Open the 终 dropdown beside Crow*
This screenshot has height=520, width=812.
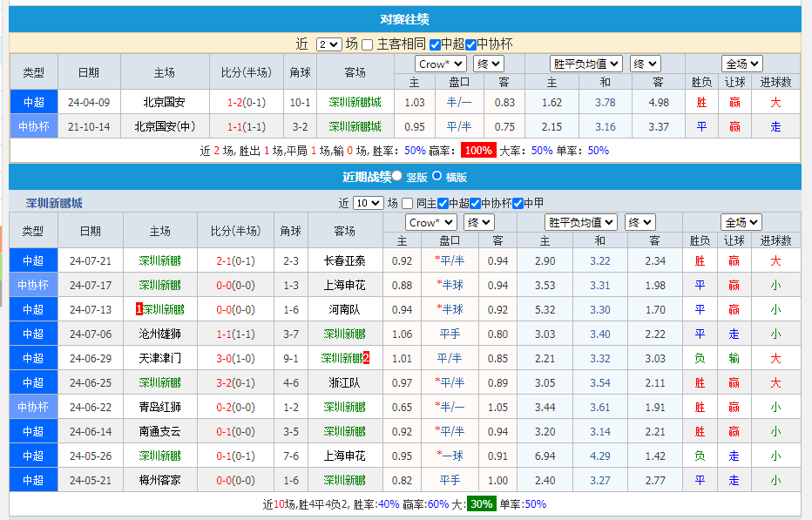[488, 63]
